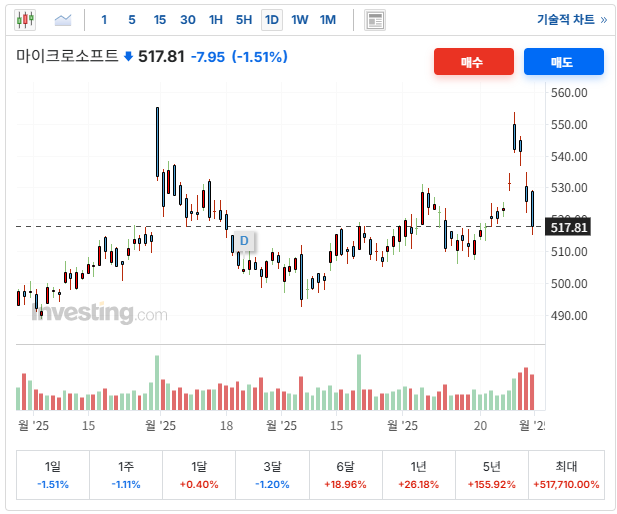The width and height of the screenshot is (617, 514).
Task: Click the 517.81 current price label on axis
Action: pyautogui.click(x=568, y=227)
